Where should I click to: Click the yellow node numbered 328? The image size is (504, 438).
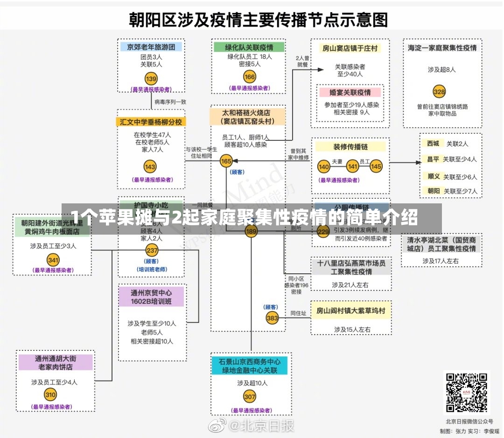click(x=439, y=91)
